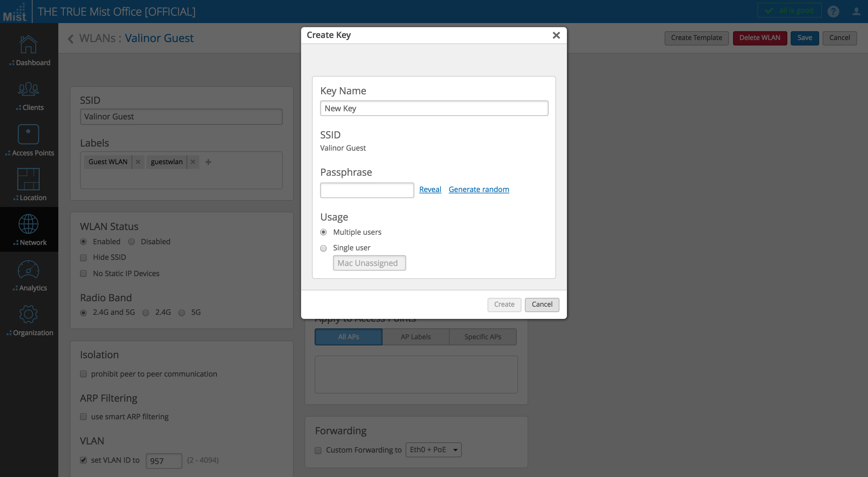Add a label with the plus icon
Screen dimensions: 868x477
(x=208, y=162)
